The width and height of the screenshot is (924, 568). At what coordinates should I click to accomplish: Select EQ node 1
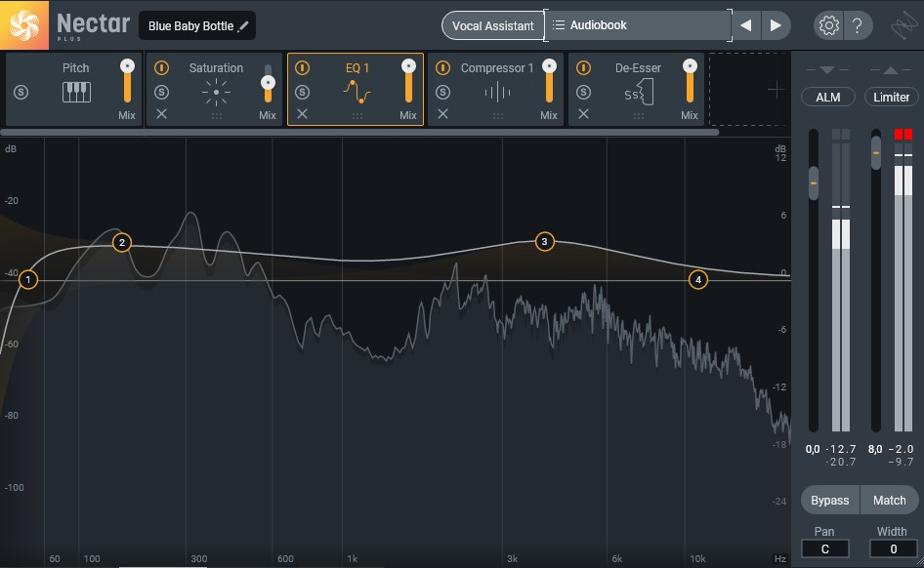27,280
